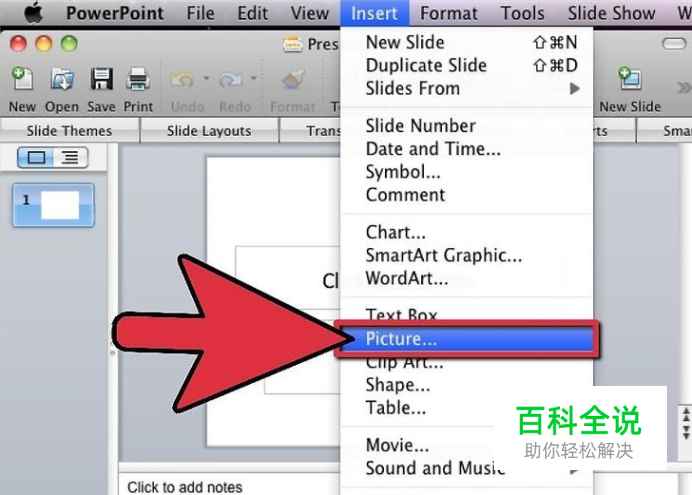The width and height of the screenshot is (692, 495).
Task: Switch to slides thumbnail view
Action: [36, 158]
